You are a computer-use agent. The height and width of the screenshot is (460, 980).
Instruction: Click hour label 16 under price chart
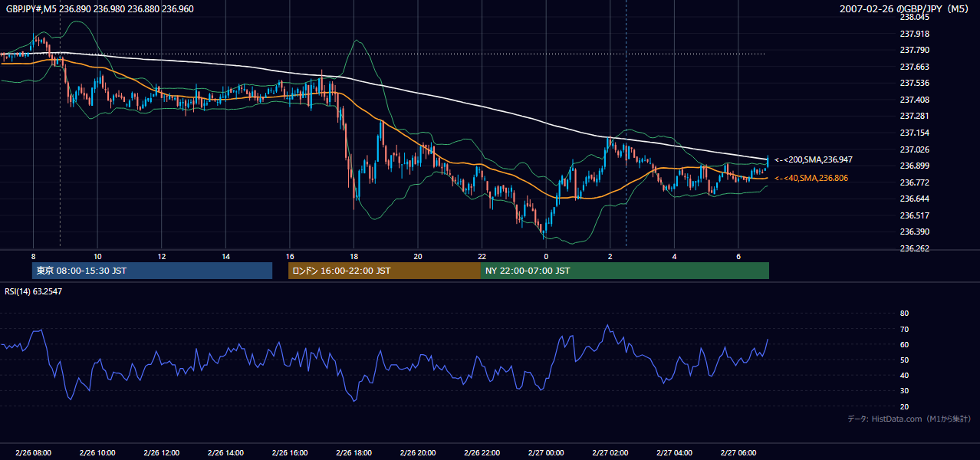pyautogui.click(x=289, y=256)
